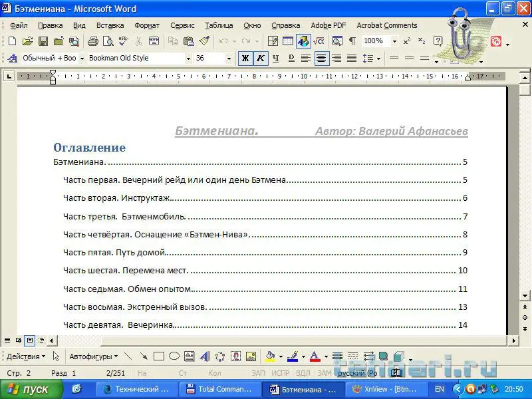Expand the Bookman Old Style font dropdown
Viewport: 532px width, 399px height.
click(x=188, y=59)
